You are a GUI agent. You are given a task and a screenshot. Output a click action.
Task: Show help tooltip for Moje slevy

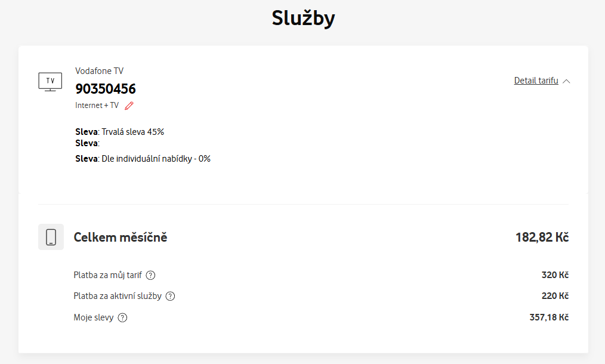(x=123, y=317)
